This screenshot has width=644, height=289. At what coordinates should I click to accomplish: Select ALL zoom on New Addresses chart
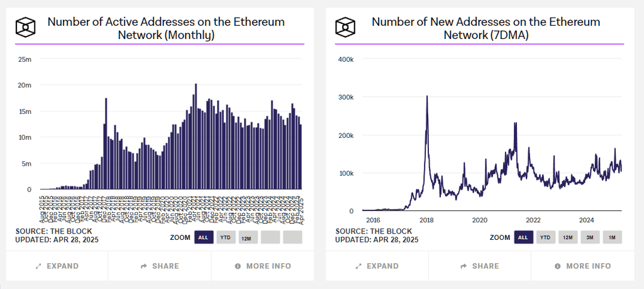pyautogui.click(x=522, y=237)
